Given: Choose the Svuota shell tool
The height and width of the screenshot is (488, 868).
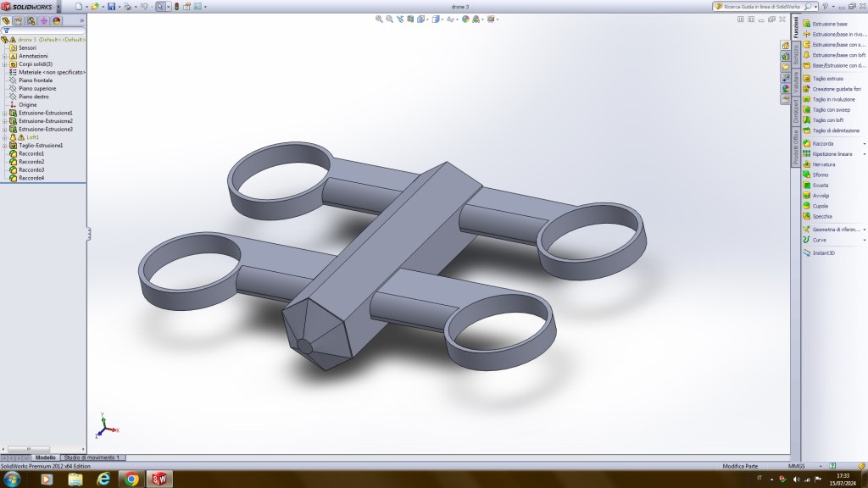Looking at the screenshot, I should [x=821, y=185].
